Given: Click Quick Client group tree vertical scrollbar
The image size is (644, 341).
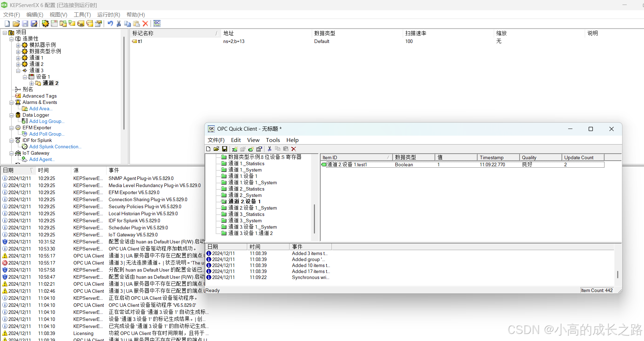Looking at the screenshot, I should click(x=314, y=218).
